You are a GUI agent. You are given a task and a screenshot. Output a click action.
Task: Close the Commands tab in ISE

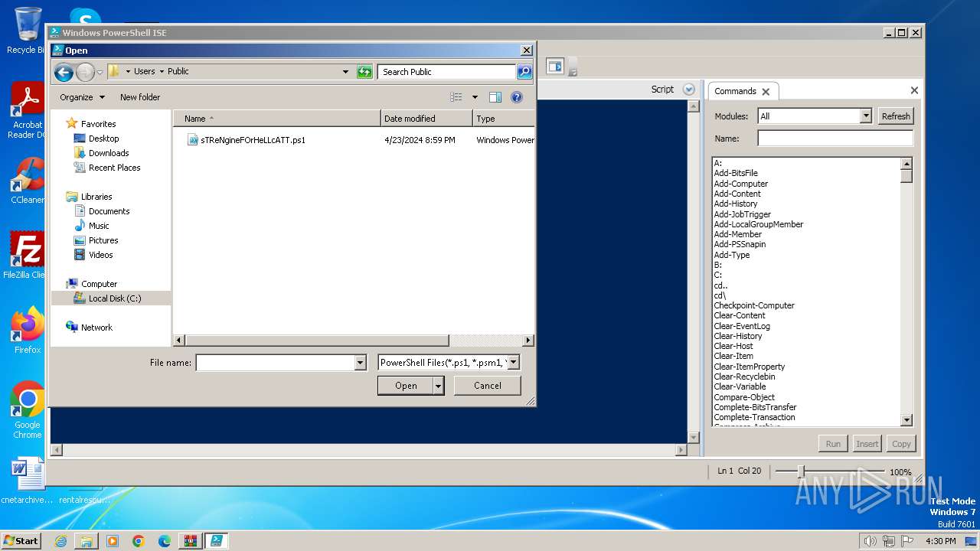(766, 91)
